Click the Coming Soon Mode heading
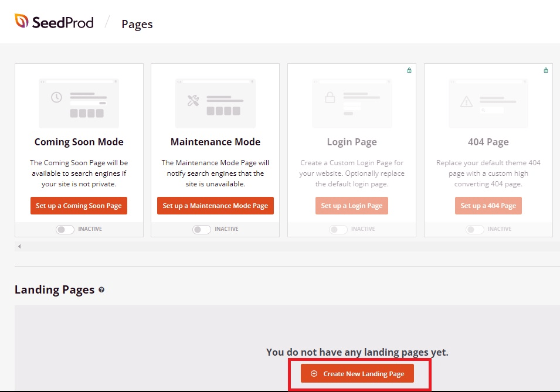The image size is (560, 392). click(79, 142)
